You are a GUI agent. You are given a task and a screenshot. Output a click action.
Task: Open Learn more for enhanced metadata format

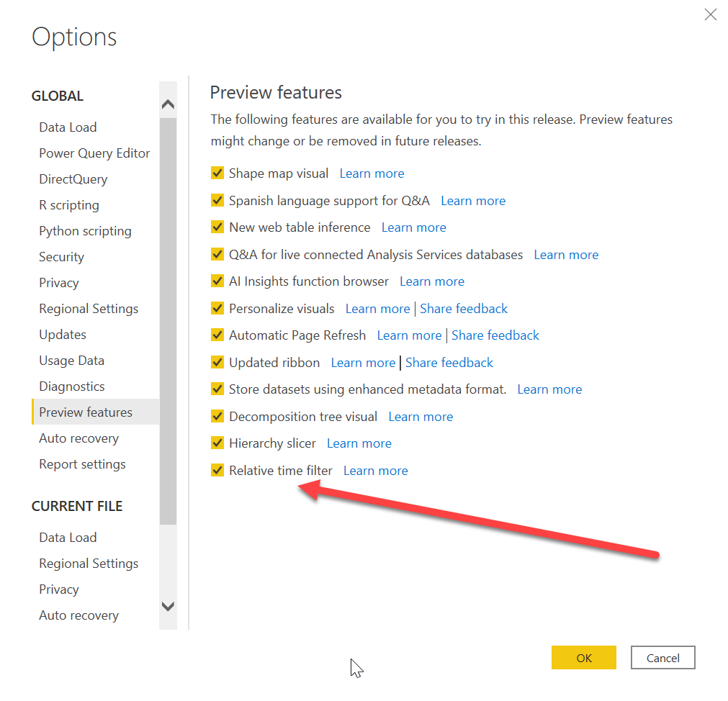coord(549,389)
